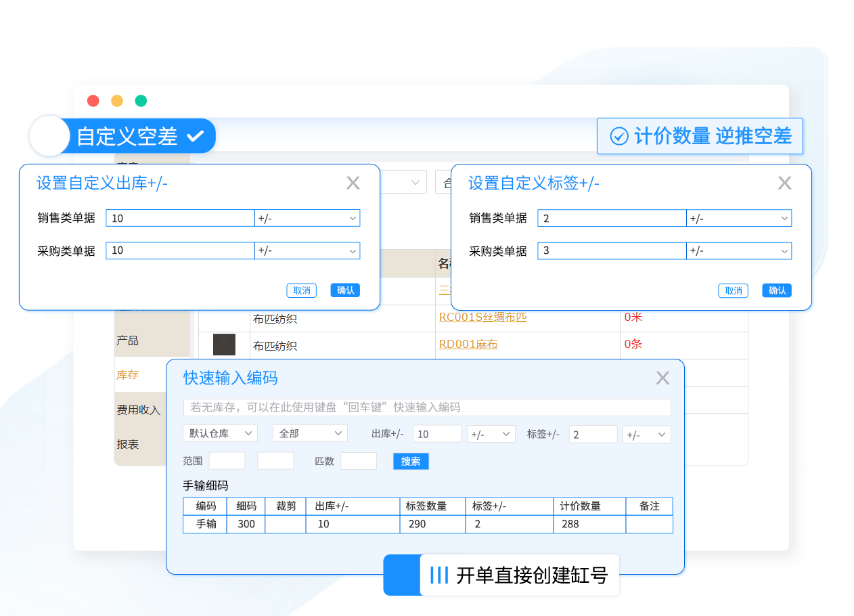Open 报表 from the sidebar menu
The height and width of the screenshot is (616, 854).
click(128, 445)
